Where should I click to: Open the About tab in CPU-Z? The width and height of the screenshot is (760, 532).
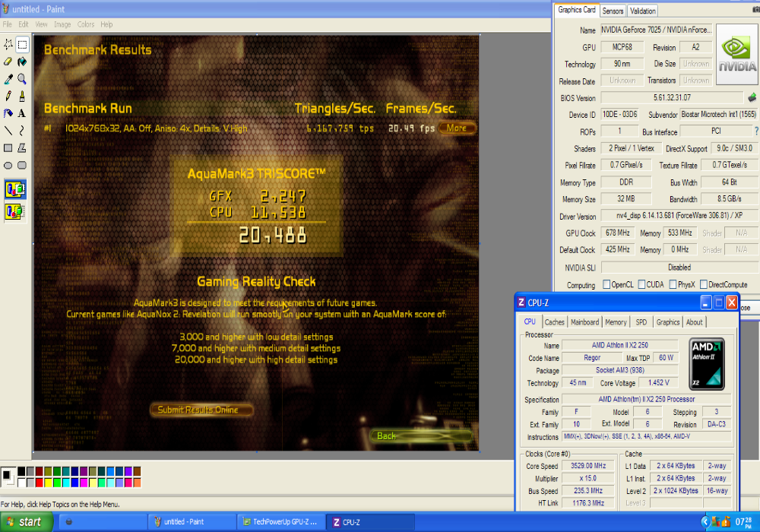point(694,322)
